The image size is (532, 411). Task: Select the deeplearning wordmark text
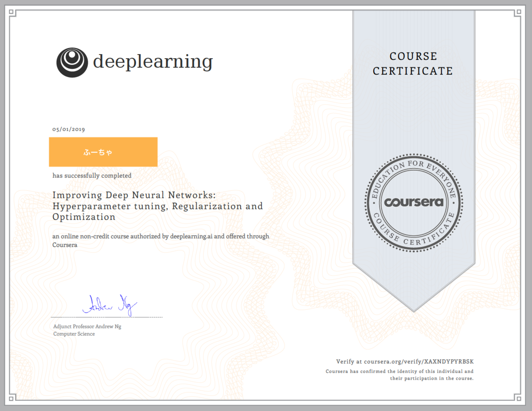tap(153, 61)
